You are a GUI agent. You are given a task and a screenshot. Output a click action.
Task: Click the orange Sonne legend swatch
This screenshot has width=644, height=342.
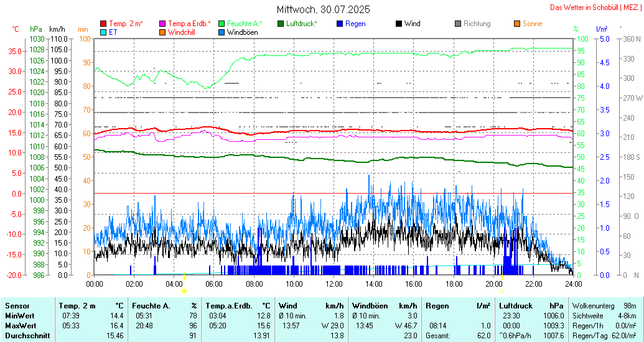(x=516, y=24)
